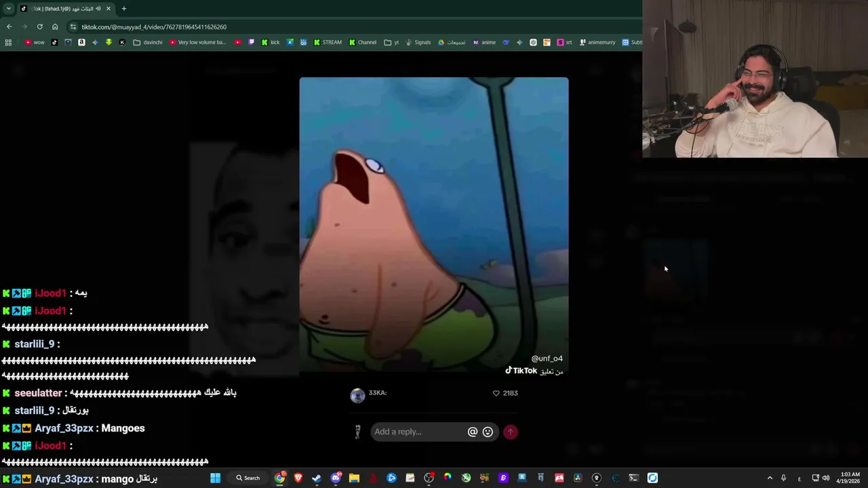Screen dimensions: 868x488
Task: Open the microphone tray icon
Action: pyautogui.click(x=783, y=478)
